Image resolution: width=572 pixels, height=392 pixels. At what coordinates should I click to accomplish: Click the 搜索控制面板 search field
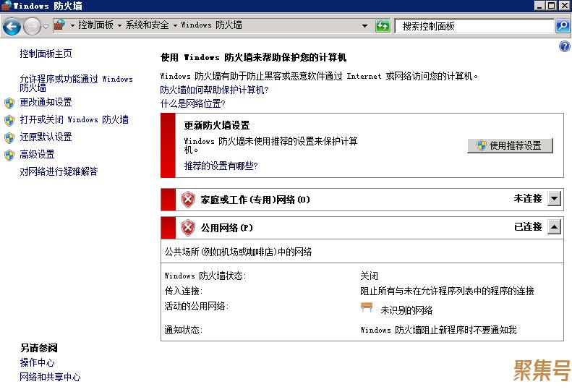click(x=474, y=26)
